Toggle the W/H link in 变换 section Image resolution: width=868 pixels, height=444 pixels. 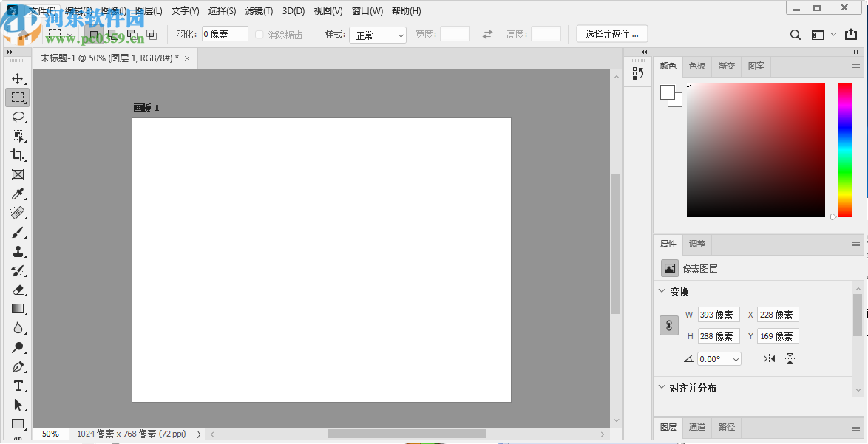pyautogui.click(x=669, y=325)
